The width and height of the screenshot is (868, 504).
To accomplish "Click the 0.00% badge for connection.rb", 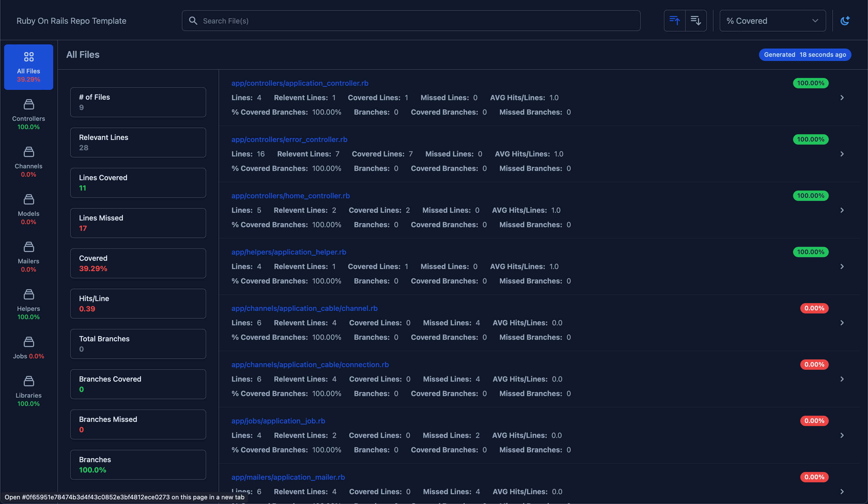I will [x=814, y=364].
